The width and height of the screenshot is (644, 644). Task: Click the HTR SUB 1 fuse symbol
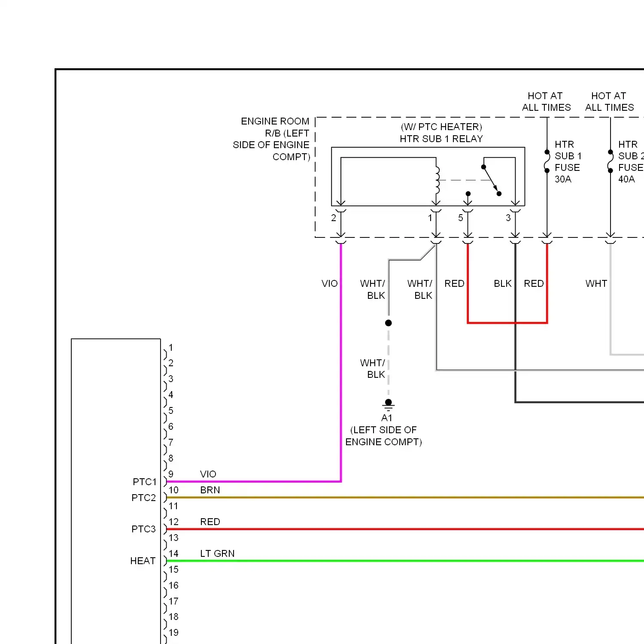click(x=547, y=161)
